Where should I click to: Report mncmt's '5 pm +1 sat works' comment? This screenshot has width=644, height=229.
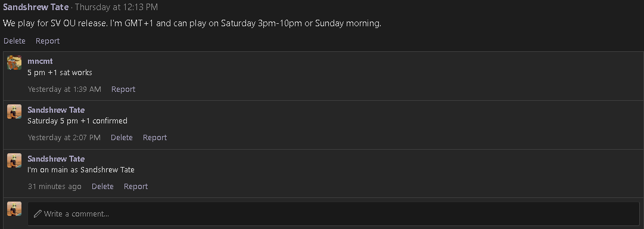[x=123, y=89]
